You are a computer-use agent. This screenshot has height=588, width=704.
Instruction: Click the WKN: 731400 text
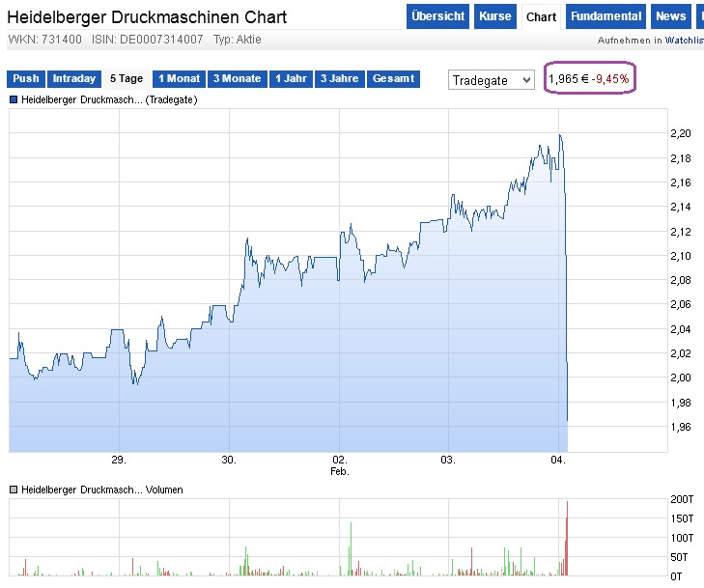click(x=44, y=40)
